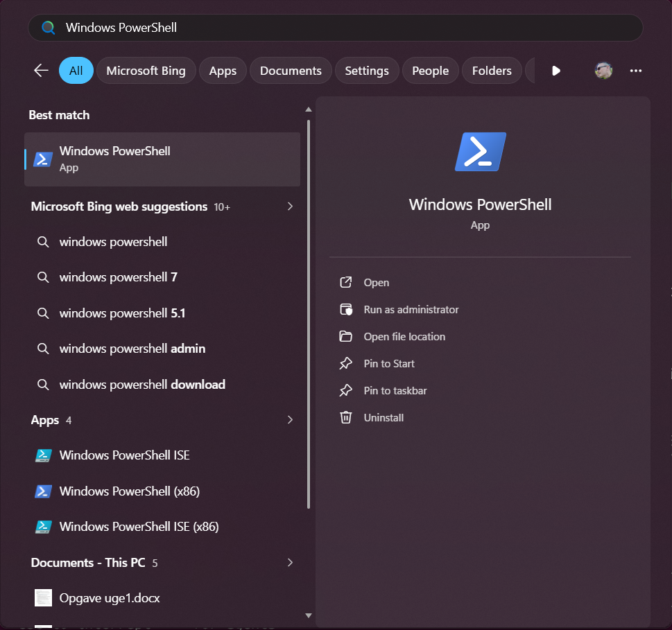Click the large PowerShell icon in details pane
This screenshot has height=630, width=672.
click(x=481, y=152)
